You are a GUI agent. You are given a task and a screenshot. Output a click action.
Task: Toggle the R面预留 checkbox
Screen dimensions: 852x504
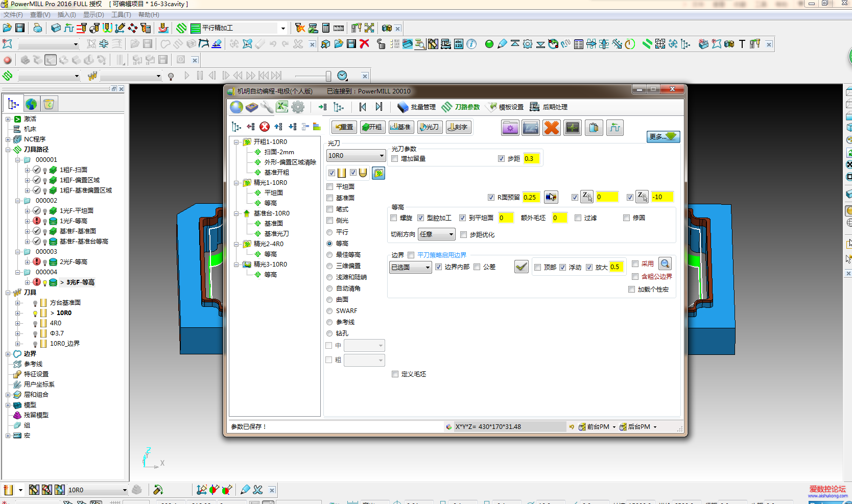click(x=491, y=197)
